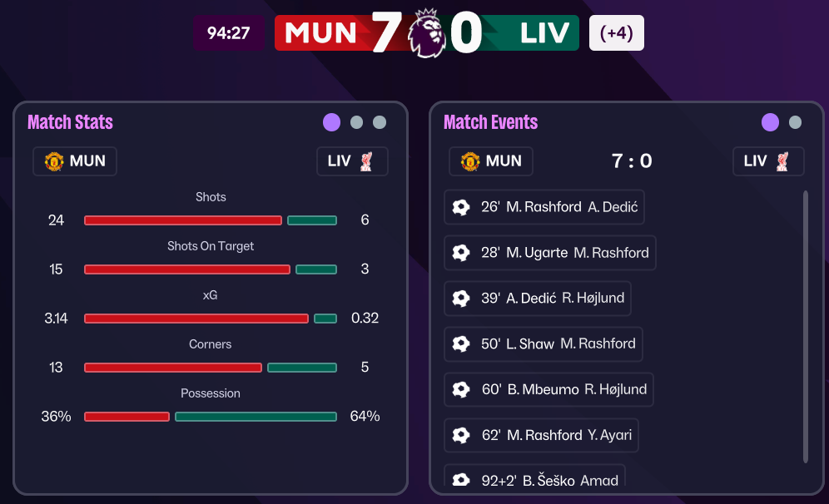Select the 62' M. Rashford goal event
The height and width of the screenshot is (504, 829).
point(542,435)
